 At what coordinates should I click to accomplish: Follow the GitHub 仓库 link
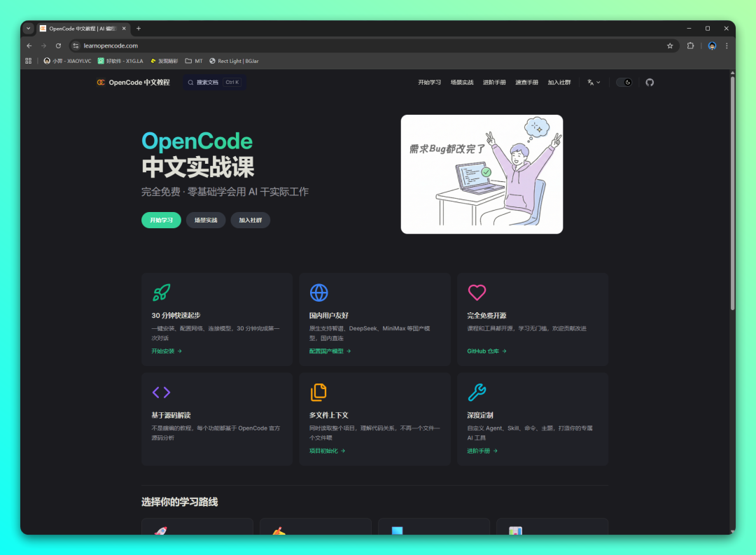(486, 351)
